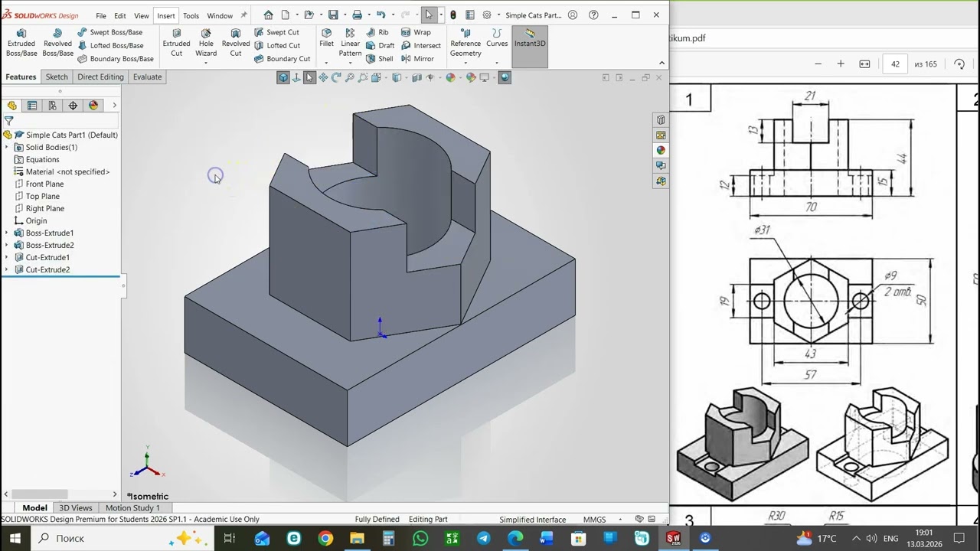The image size is (980, 551).
Task: Select the Revolved Cut tool
Action: [236, 43]
